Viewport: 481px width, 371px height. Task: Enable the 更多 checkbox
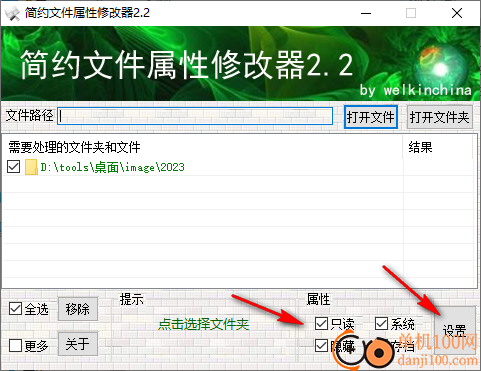[15, 345]
